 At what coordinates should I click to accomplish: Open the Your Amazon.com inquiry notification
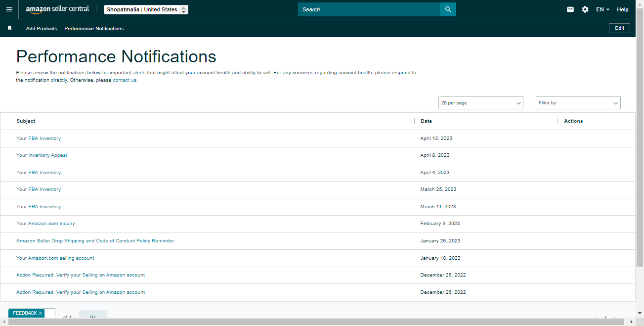[x=45, y=224]
